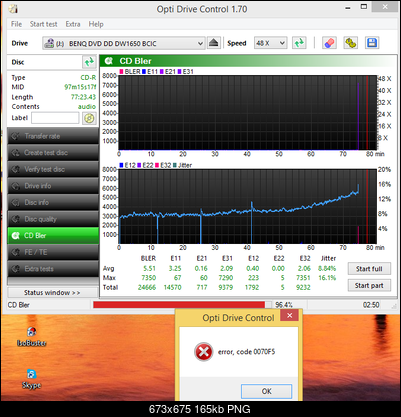Image resolution: width=401 pixels, height=417 pixels.
Task: Click the eject disc icon
Action: [214, 43]
